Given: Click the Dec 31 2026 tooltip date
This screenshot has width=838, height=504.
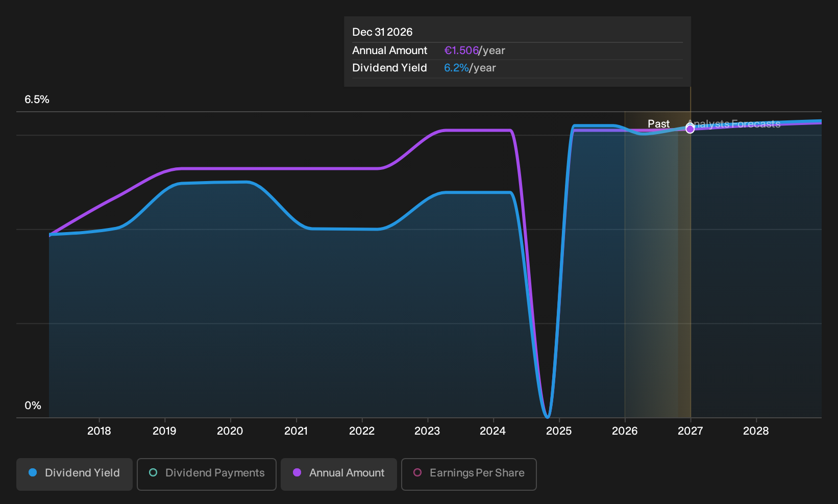Looking at the screenshot, I should [382, 32].
